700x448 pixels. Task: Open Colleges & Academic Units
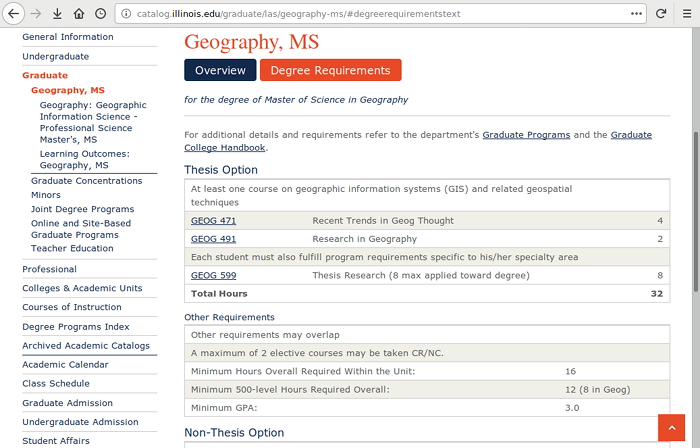tap(82, 288)
